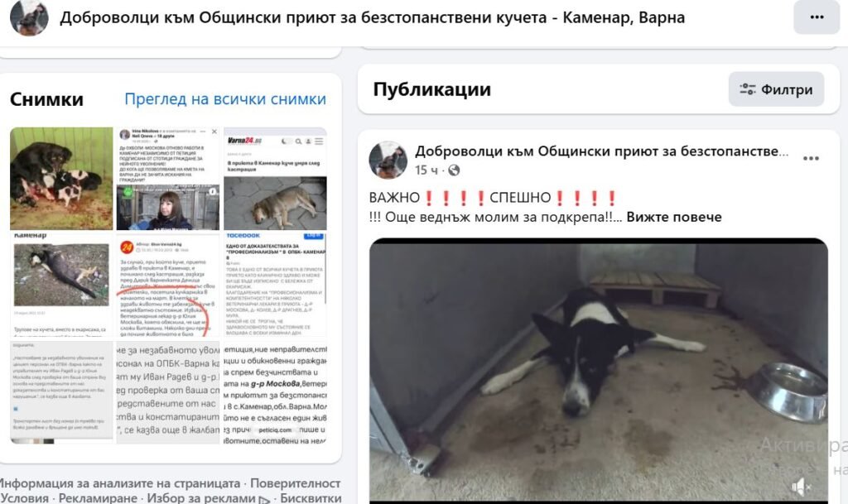Open the photo of the woman being interviewed
Image resolution: width=848 pixels, height=504 pixels.
click(167, 179)
